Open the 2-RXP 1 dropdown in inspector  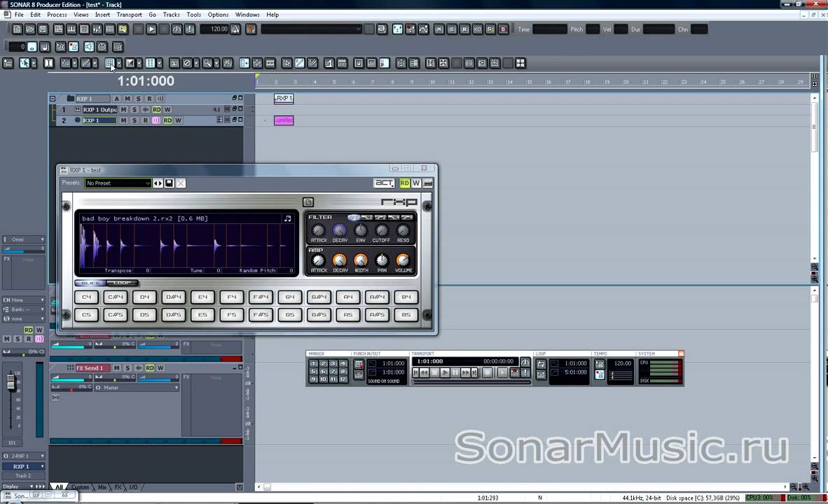point(24,456)
